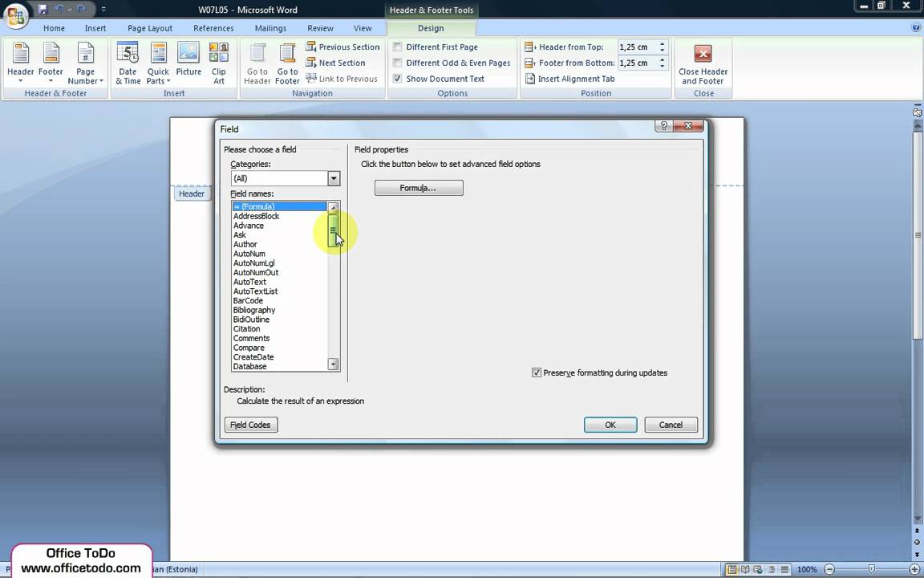Click the Field Codes button
The image size is (924, 578).
[x=251, y=425]
